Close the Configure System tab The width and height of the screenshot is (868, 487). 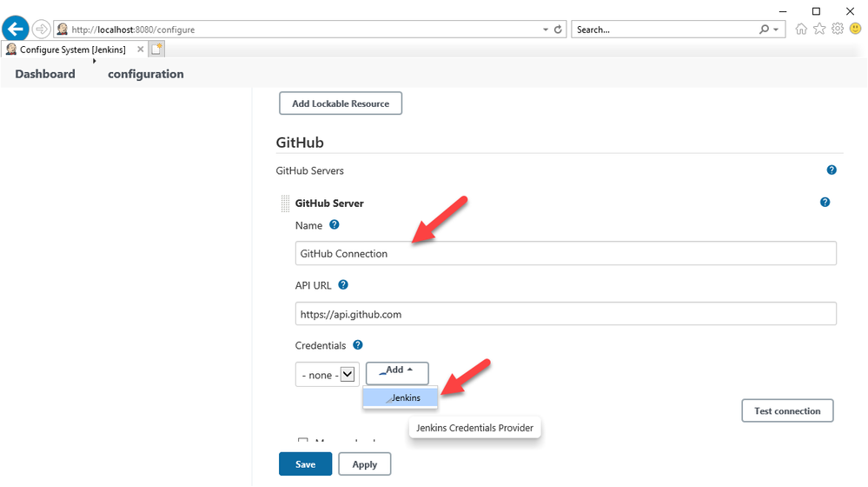(141, 50)
